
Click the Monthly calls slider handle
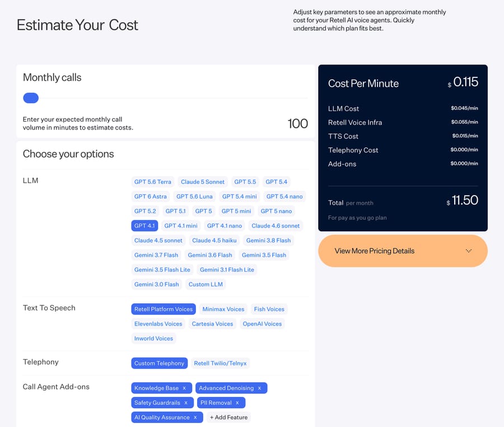pos(31,98)
